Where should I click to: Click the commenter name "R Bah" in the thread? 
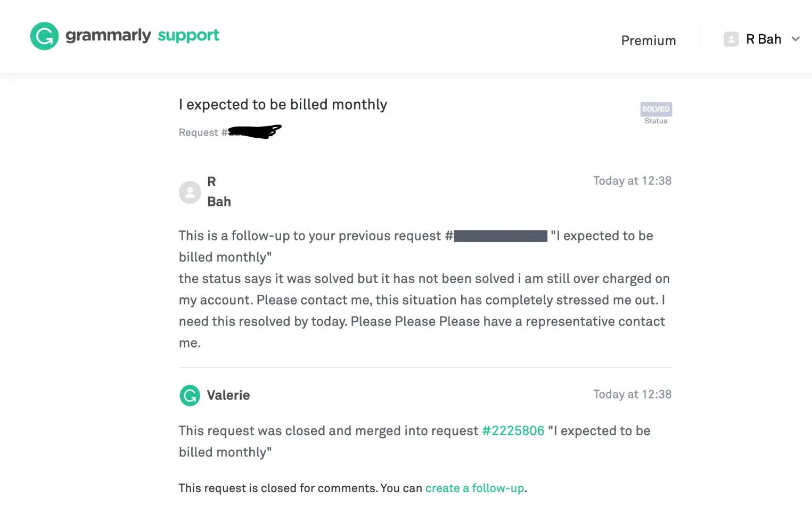tap(218, 192)
